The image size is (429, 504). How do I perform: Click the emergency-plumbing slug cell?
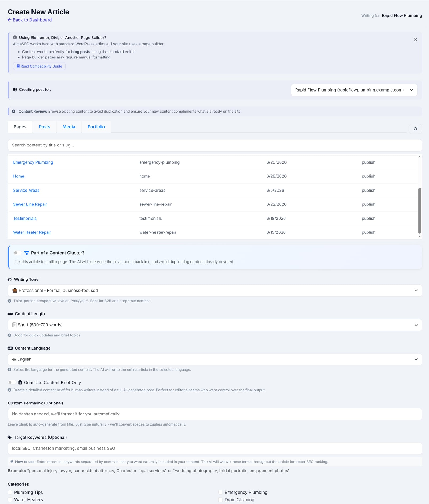click(159, 162)
